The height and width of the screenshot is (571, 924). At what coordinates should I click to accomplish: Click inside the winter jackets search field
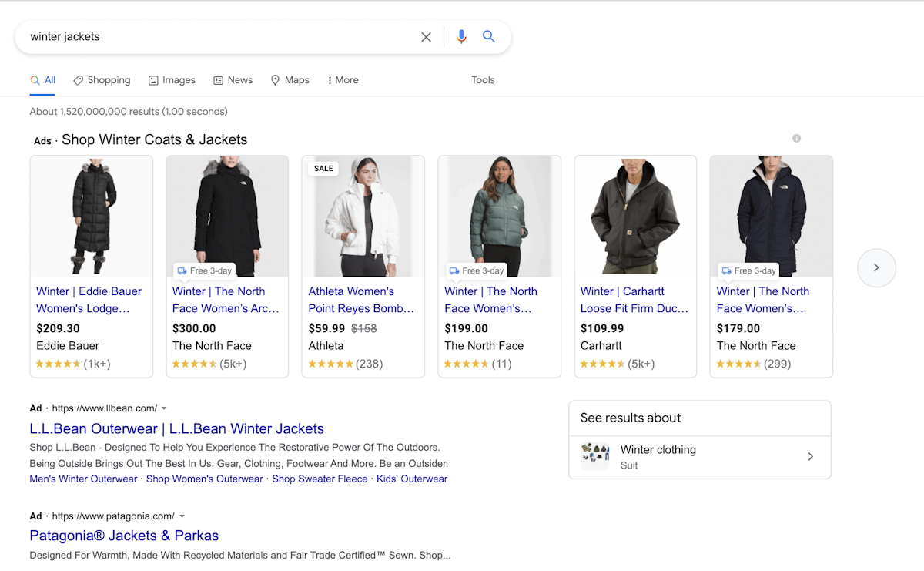click(x=216, y=36)
